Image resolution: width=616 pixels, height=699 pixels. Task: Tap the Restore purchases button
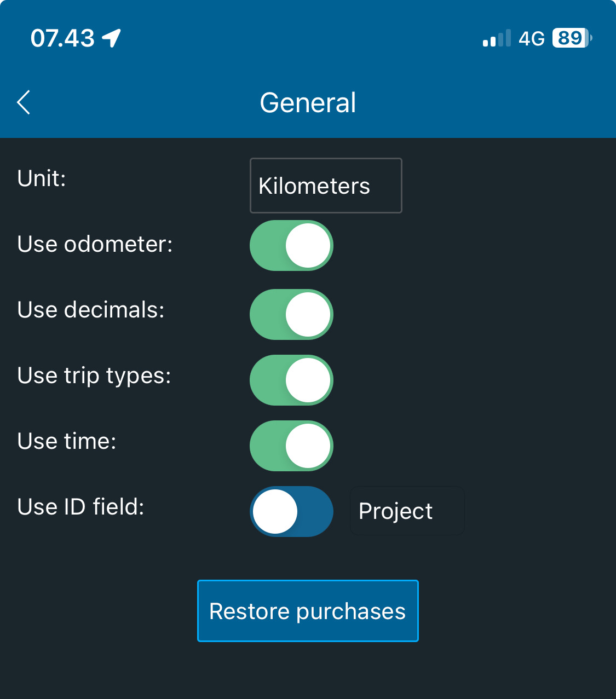(x=308, y=611)
